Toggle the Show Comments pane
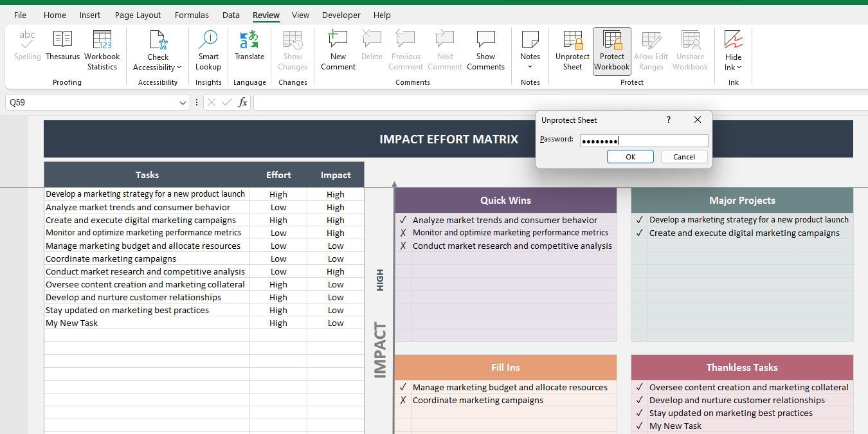Image resolution: width=868 pixels, height=434 pixels. pos(485,48)
